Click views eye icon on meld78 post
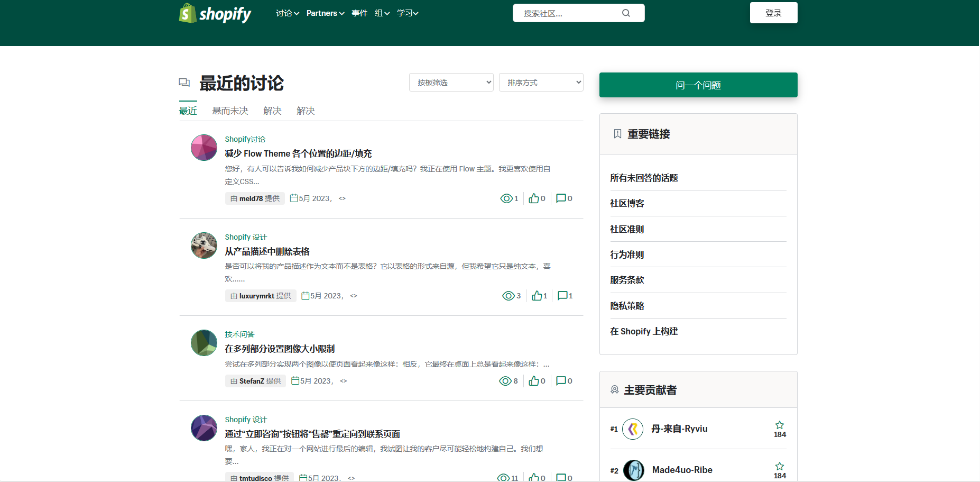 tap(506, 198)
